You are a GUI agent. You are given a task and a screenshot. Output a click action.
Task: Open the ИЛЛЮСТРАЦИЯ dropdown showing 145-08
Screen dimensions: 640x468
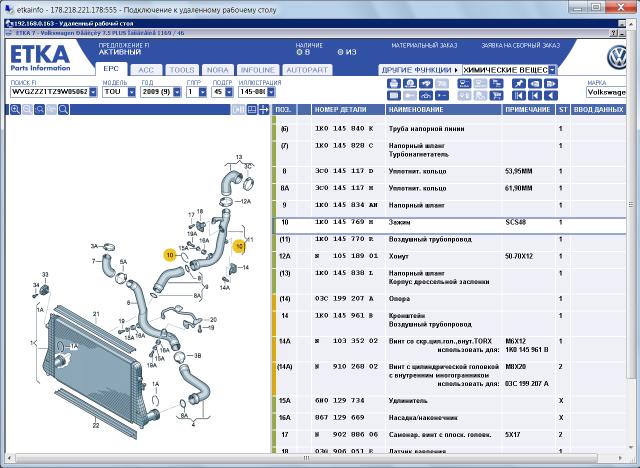click(x=271, y=92)
